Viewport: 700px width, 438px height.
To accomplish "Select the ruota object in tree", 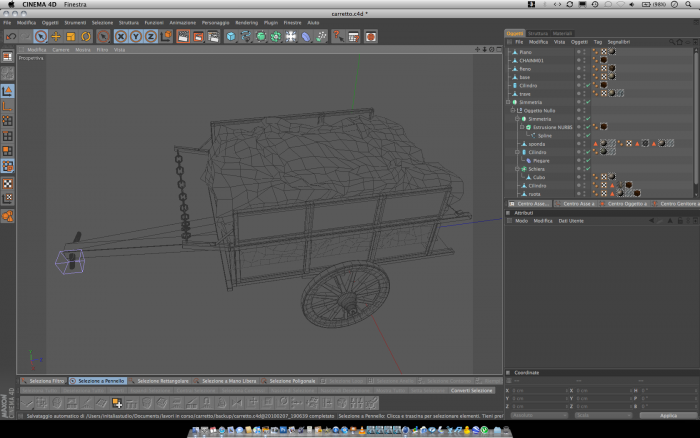I will coord(534,194).
